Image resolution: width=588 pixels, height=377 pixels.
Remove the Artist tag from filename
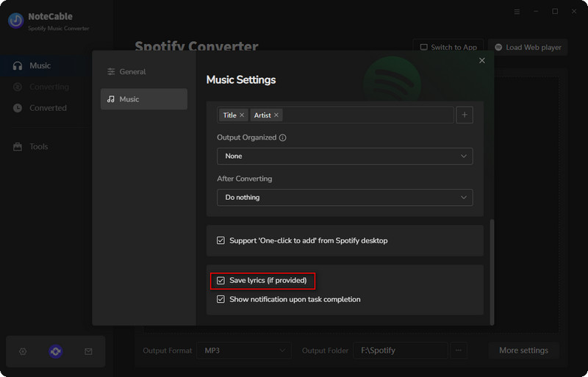click(276, 115)
